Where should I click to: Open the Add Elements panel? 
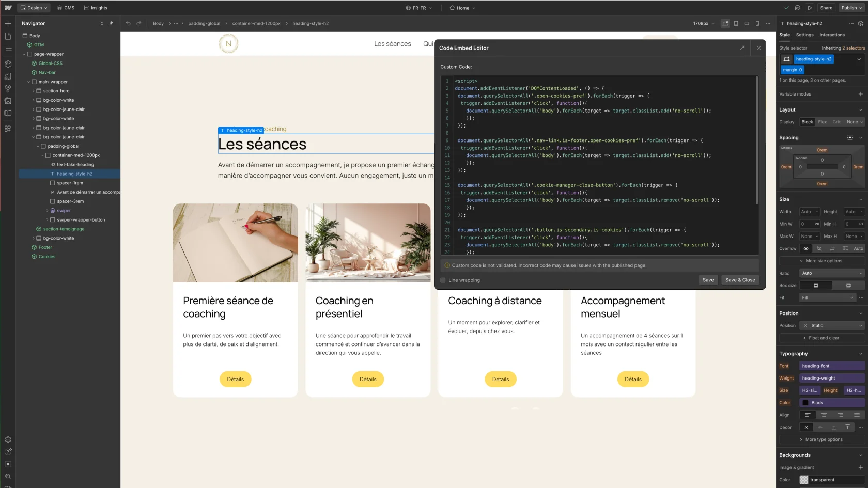8,23
